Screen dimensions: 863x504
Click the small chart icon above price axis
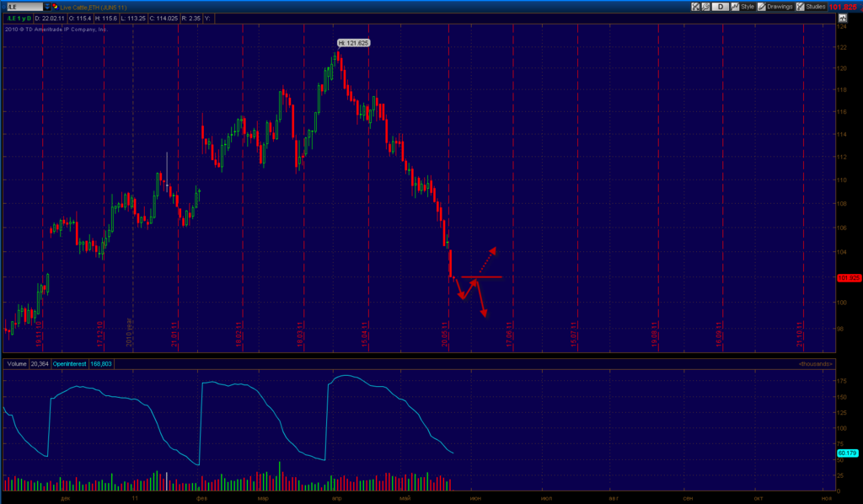[842, 19]
